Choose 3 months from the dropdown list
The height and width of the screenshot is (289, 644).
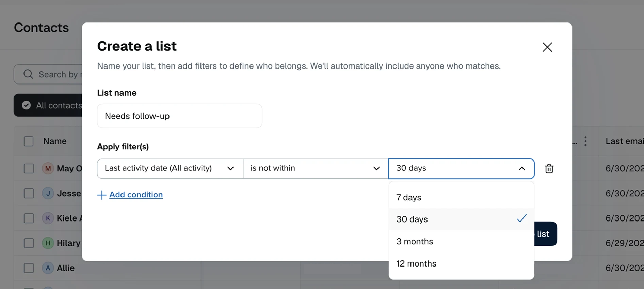click(x=461, y=241)
